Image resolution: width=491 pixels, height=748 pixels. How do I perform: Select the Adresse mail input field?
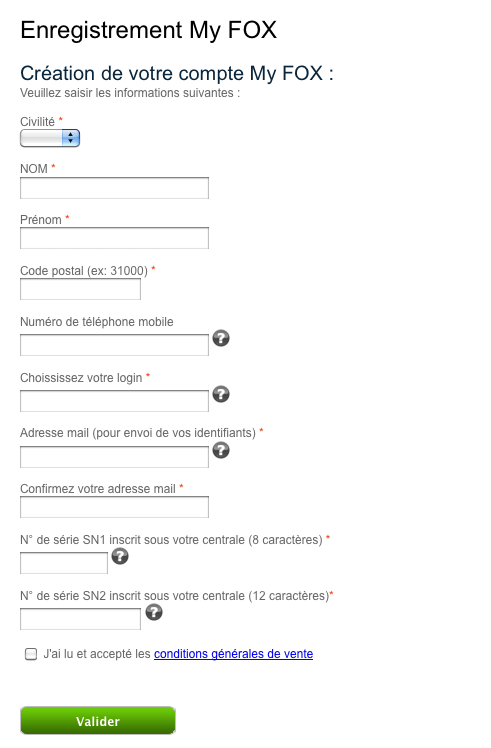[x=115, y=457]
